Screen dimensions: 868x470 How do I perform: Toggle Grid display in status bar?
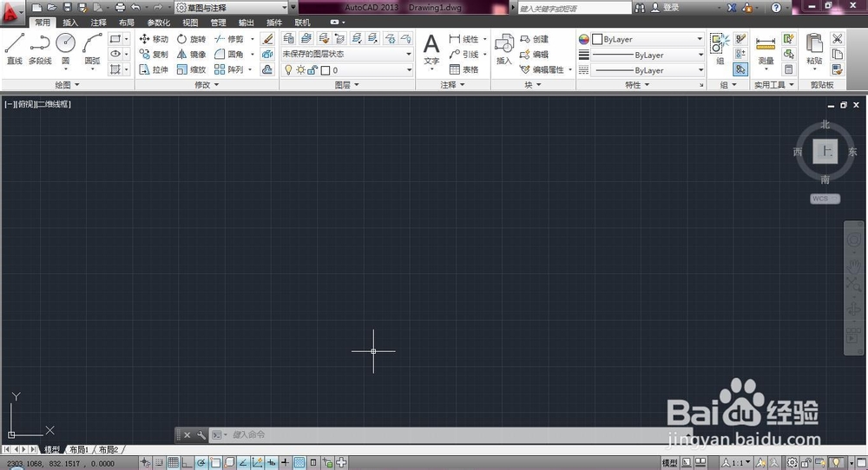[174, 462]
